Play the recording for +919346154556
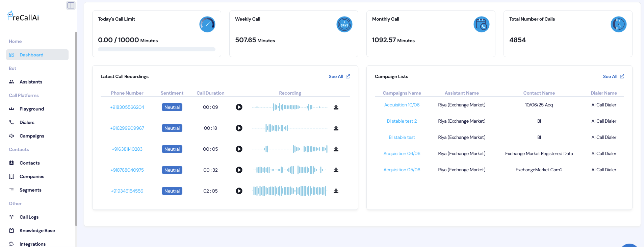Screen dimensions: 644x247 click(x=239, y=191)
